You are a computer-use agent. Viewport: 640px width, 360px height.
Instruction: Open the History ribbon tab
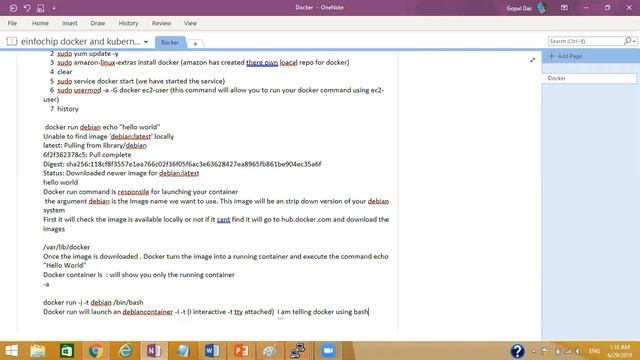[128, 23]
